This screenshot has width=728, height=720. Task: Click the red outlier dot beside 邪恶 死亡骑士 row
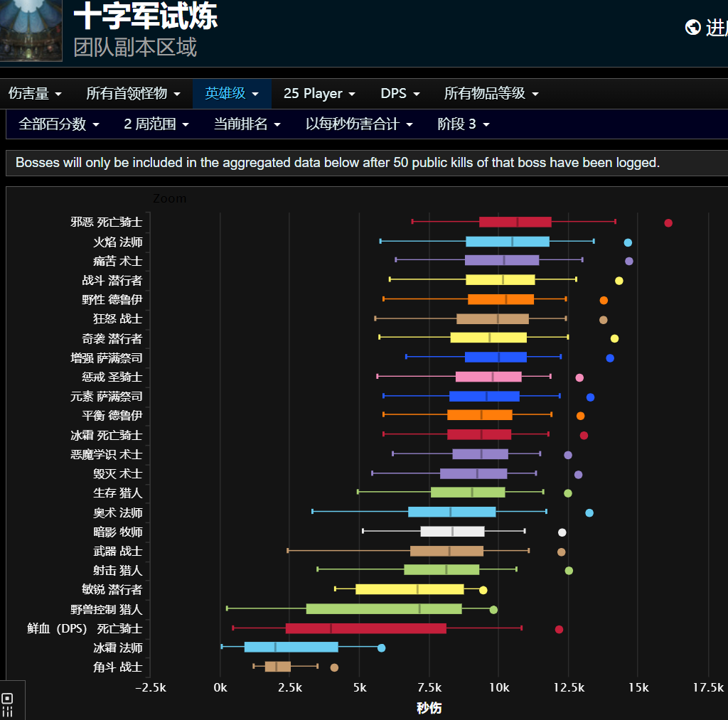coord(668,222)
